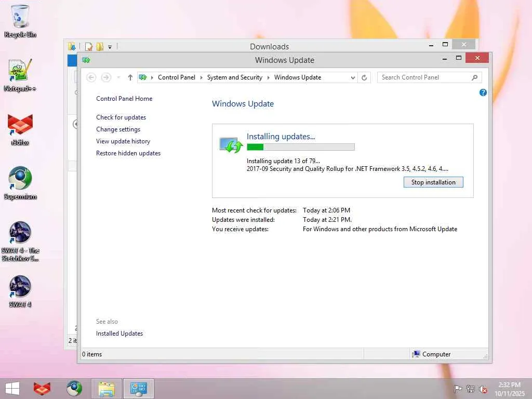Refresh the Windows Update address bar
This screenshot has height=399, width=532.
point(364,78)
